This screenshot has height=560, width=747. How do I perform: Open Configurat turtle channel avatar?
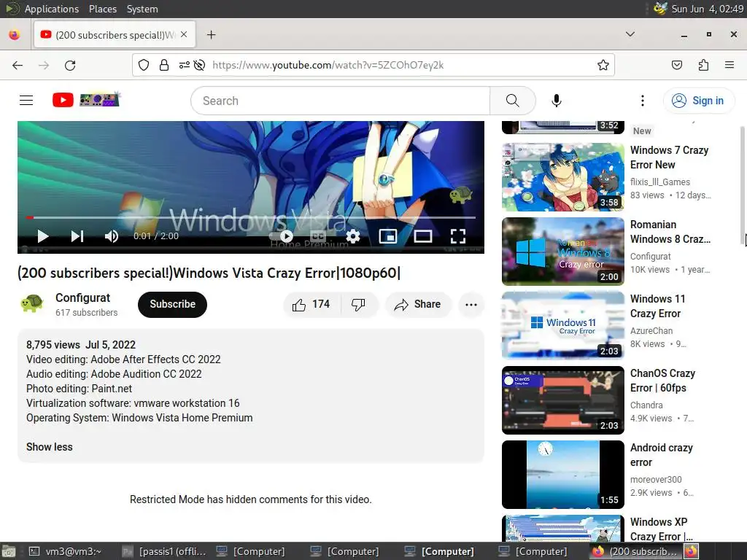tap(31, 304)
